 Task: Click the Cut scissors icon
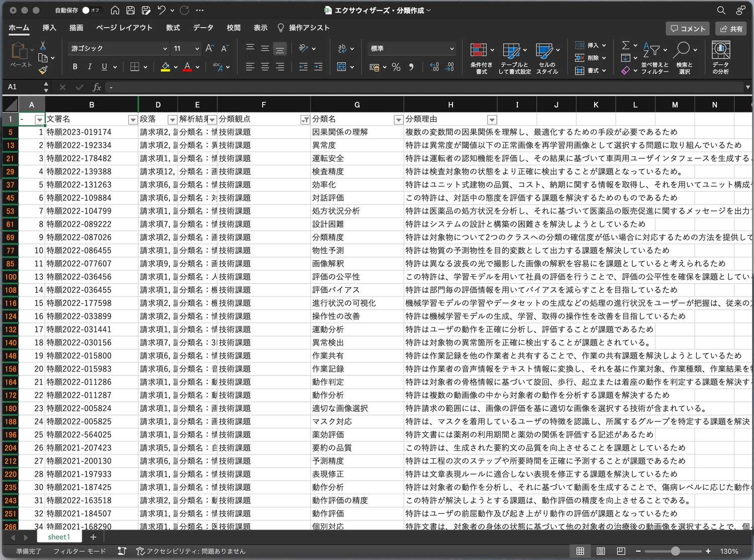43,46
